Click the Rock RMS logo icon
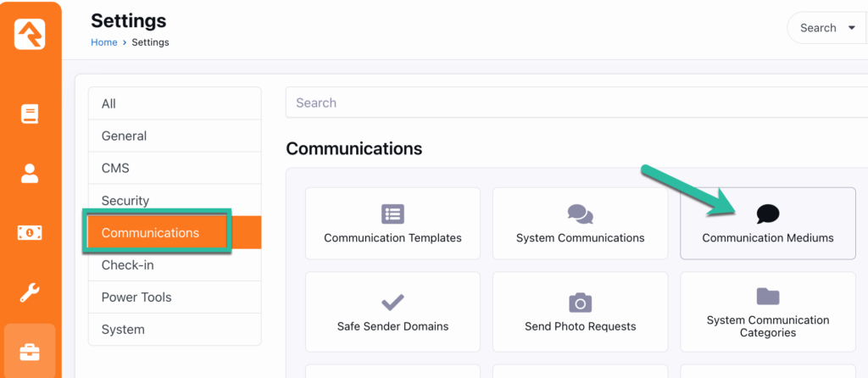 30,34
